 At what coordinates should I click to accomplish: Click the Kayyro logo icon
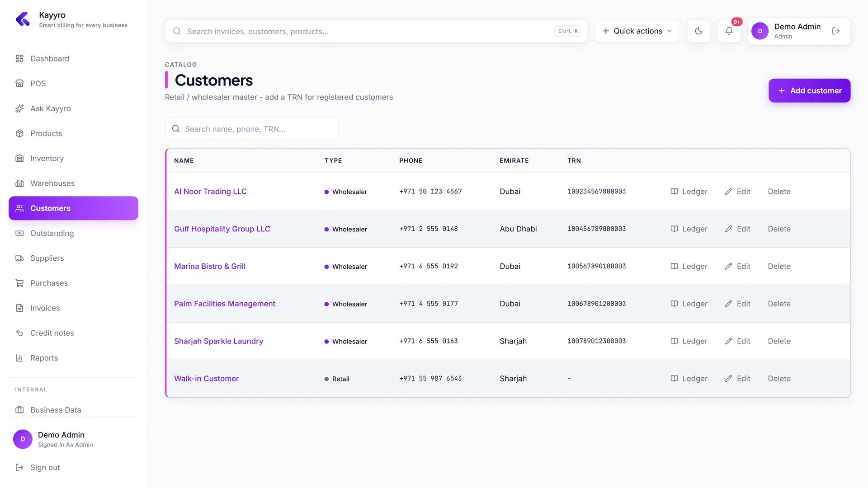click(23, 19)
